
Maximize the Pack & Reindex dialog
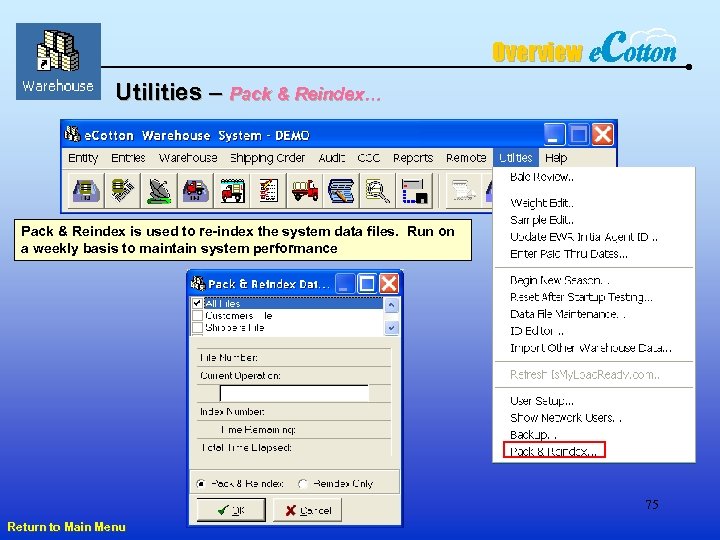tap(367, 283)
